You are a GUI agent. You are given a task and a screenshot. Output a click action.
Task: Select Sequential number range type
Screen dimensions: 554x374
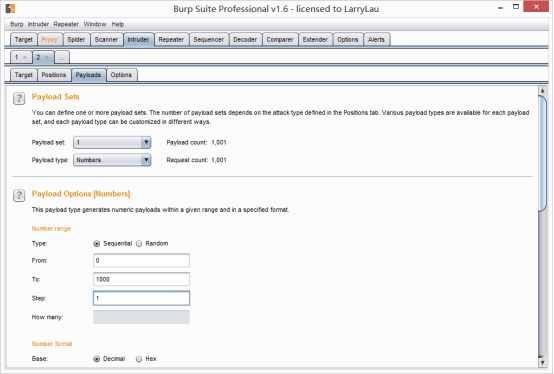click(96, 244)
